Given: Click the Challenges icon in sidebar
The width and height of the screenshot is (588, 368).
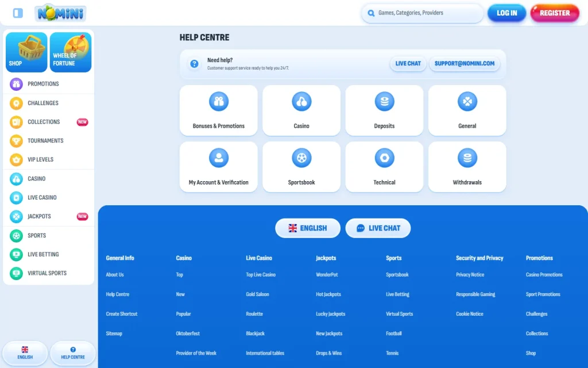Looking at the screenshot, I should 16,103.
